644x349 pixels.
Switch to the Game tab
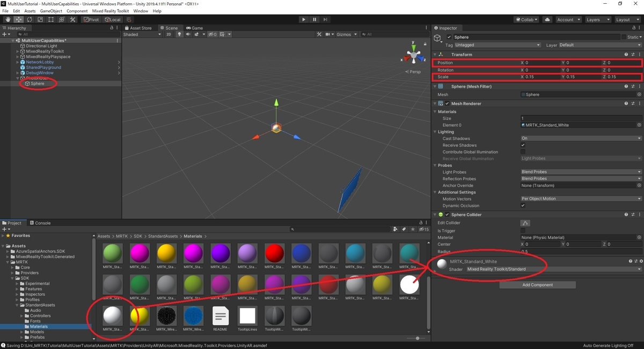tap(195, 28)
